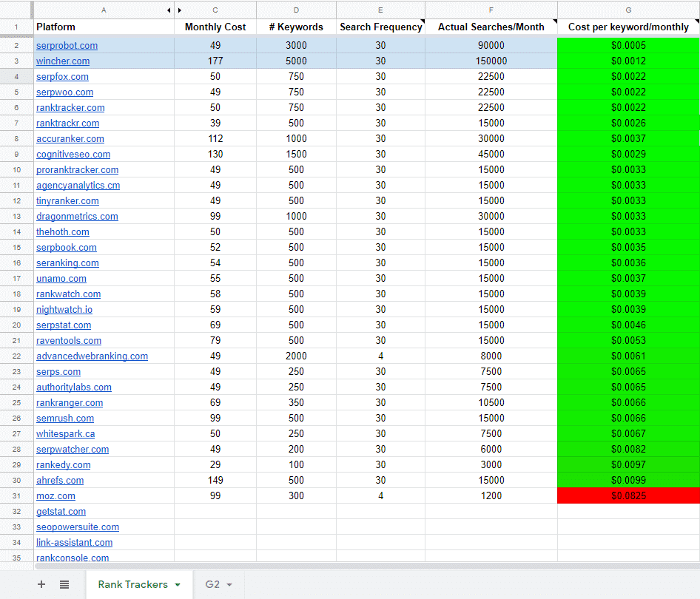Open the seopowersuite.com link

coord(78,527)
